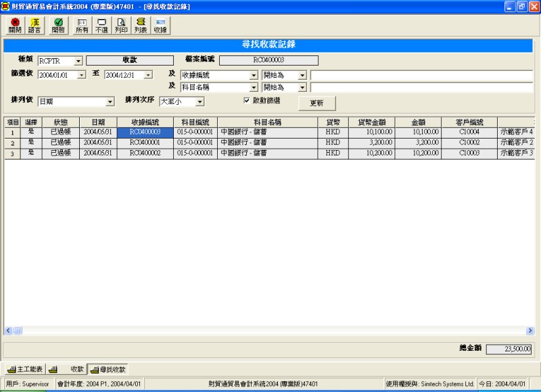This screenshot has width=541, height=392.
Task: Click the 日期 column header
Action: pyautogui.click(x=98, y=122)
